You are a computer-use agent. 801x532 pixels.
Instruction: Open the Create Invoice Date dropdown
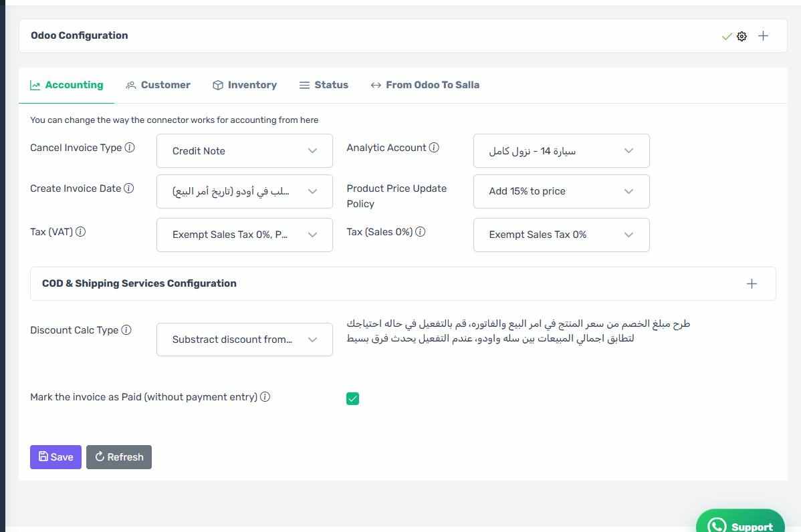tap(245, 191)
